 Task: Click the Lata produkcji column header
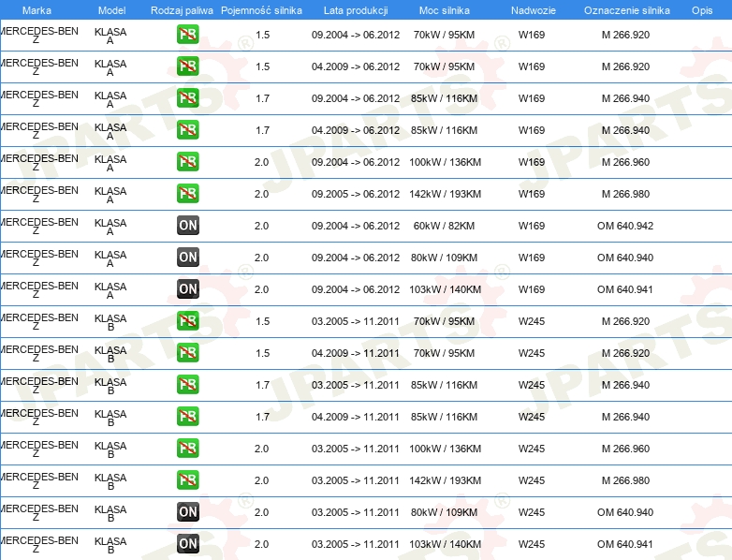[356, 10]
